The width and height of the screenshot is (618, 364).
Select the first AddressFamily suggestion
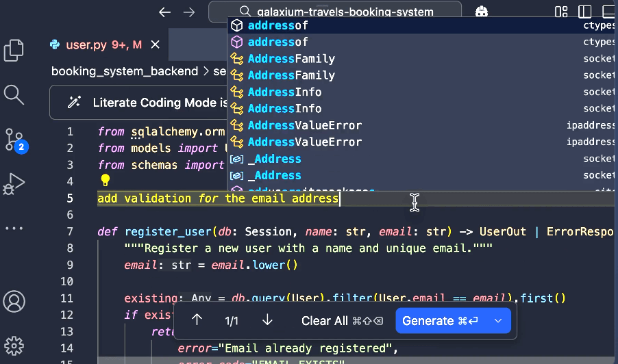pyautogui.click(x=421, y=59)
